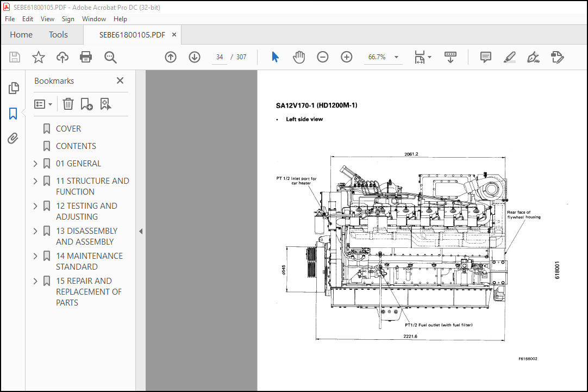Screen dimensions: 588x392
Task: Select 15 REPAIR AND REPLACEMENT bookmark
Action: pyautogui.click(x=89, y=292)
